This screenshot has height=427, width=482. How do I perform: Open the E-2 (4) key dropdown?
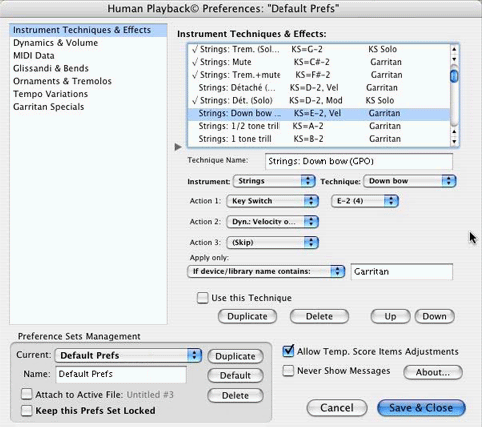coord(365,201)
